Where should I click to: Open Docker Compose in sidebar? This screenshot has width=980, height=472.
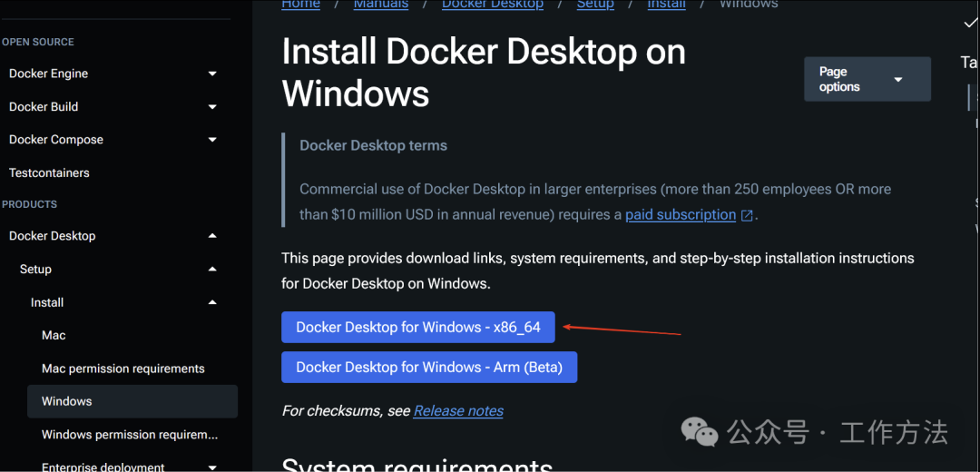coord(55,140)
